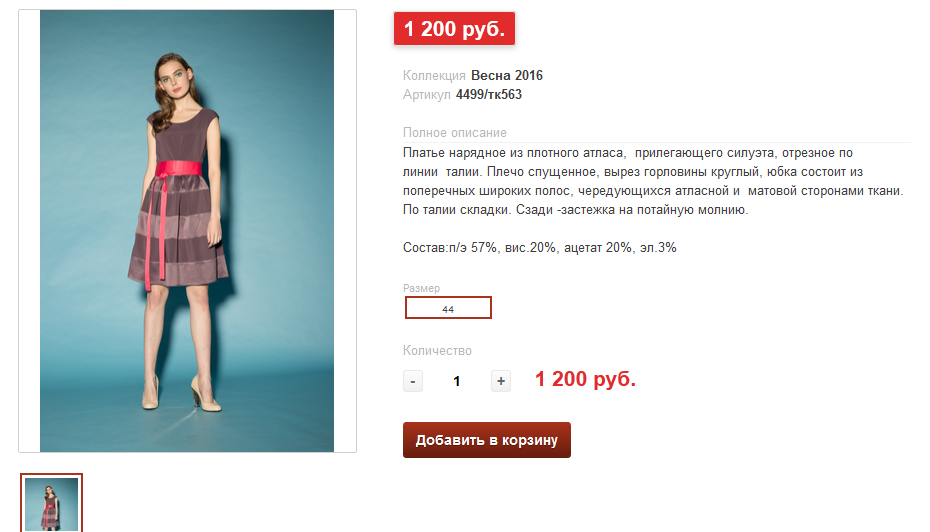The height and width of the screenshot is (532, 930).
Task: Click the Размер label
Action: click(x=422, y=288)
